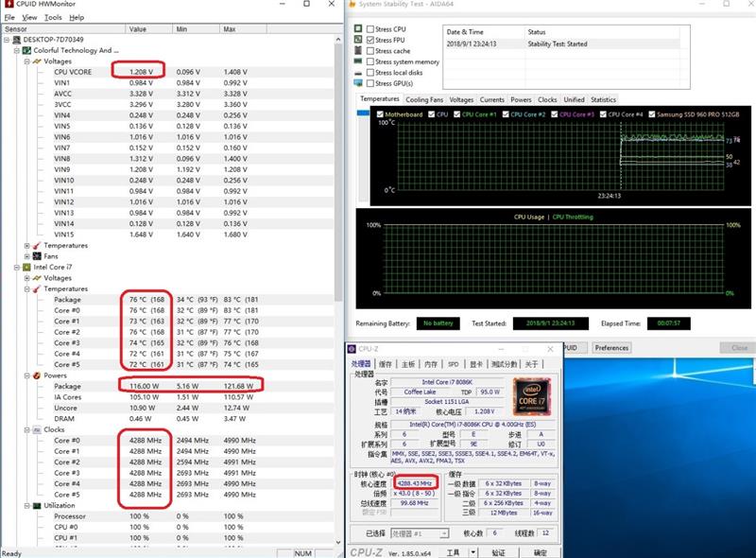Collapse the Powers node
The height and width of the screenshot is (558, 756).
coord(27,375)
